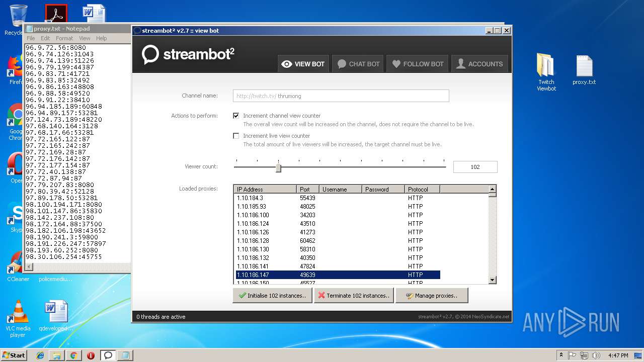Click the taskbar clock showing 4:47 PM
The height and width of the screenshot is (362, 644).
618,355
